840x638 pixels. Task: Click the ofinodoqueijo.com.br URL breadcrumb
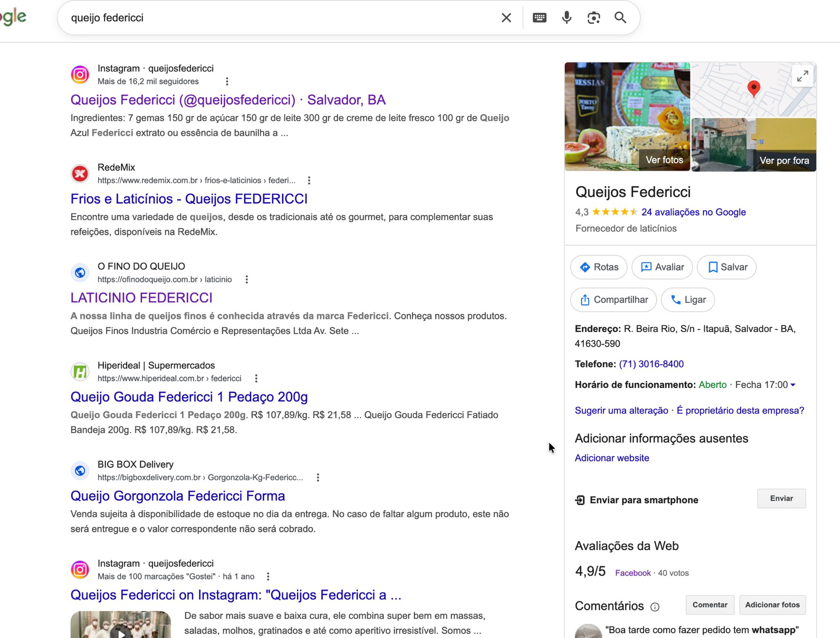[165, 280]
